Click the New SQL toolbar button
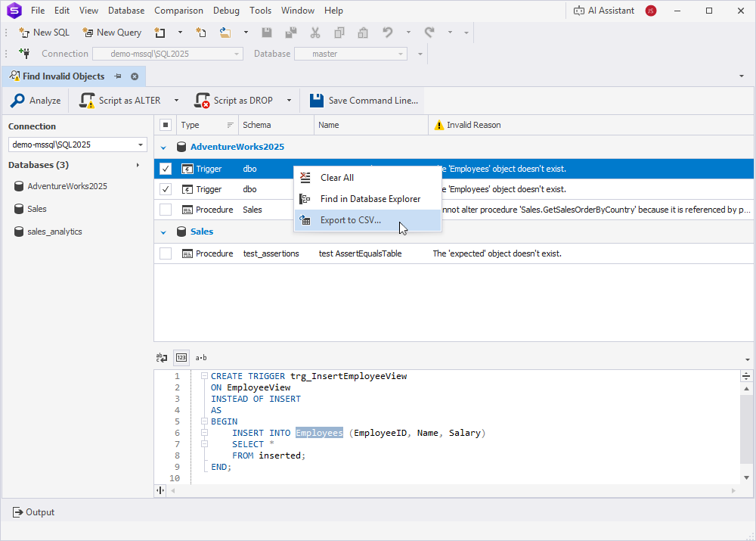The height and width of the screenshot is (541, 756). click(x=44, y=33)
